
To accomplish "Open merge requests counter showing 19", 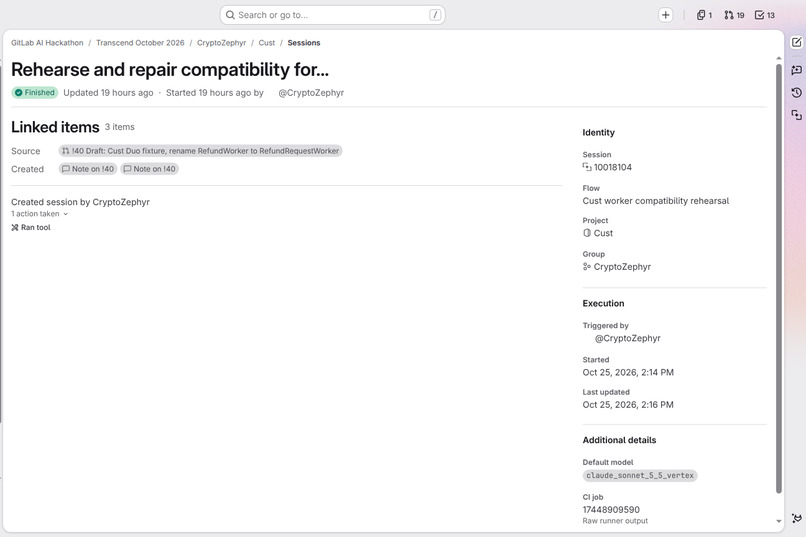I will click(734, 15).
